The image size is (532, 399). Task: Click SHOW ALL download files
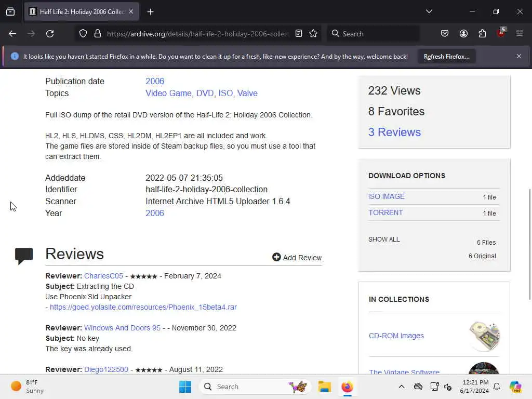point(384,239)
